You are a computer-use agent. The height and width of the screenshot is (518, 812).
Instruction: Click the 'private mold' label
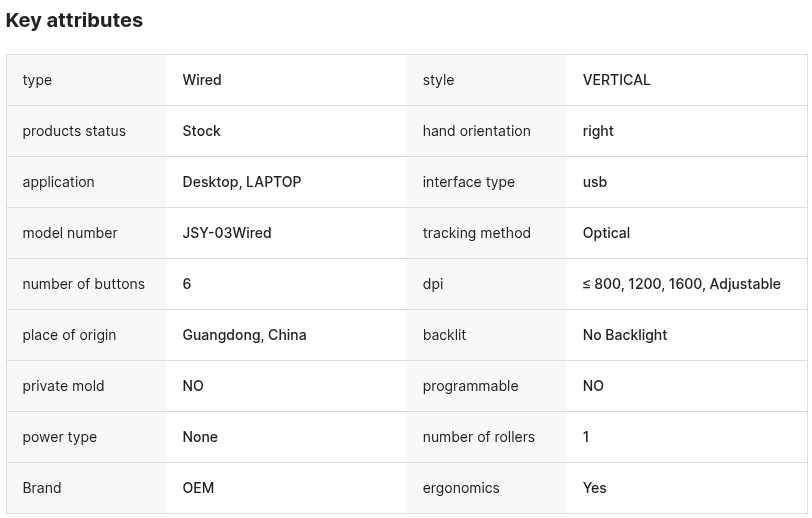63,386
